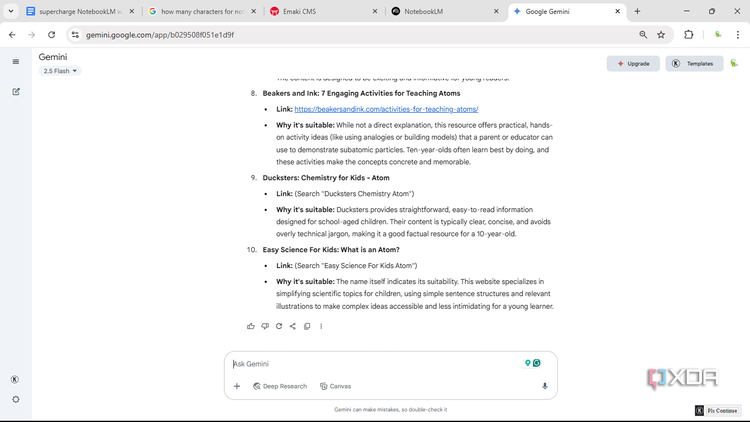Image resolution: width=750 pixels, height=422 pixels.
Task: Focus the Ask Gemini input field
Action: coord(375,364)
